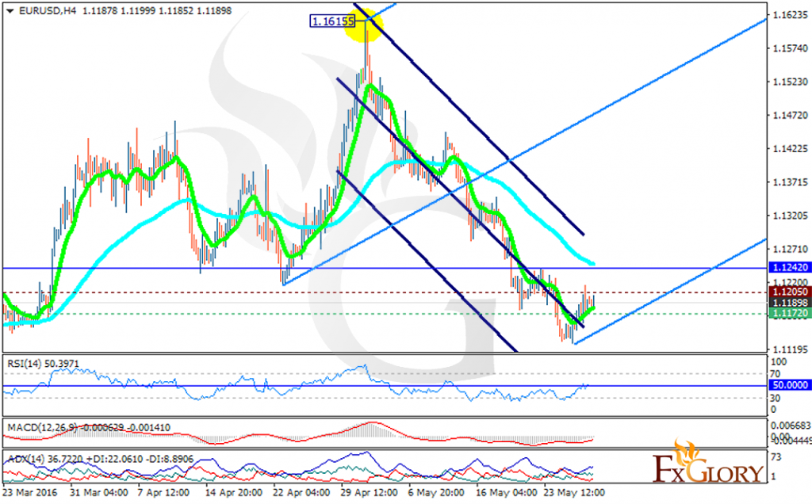Screen dimensions: 812x504
Task: Click the 23 Mar 2016 date label
Action: click(29, 492)
